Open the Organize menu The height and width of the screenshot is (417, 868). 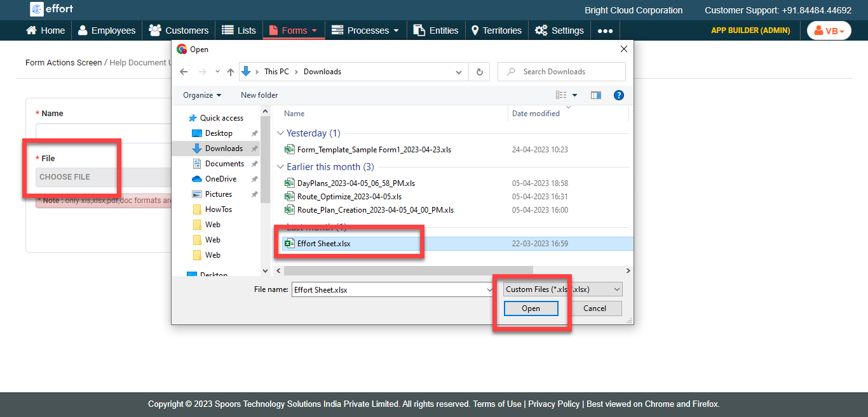tap(202, 95)
